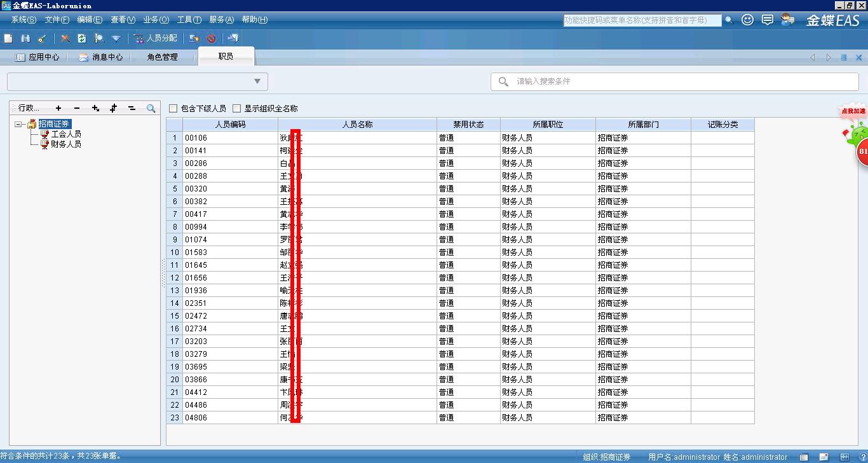Click the 禁用状态 column header
This screenshot has width=868, height=463.
click(x=469, y=125)
